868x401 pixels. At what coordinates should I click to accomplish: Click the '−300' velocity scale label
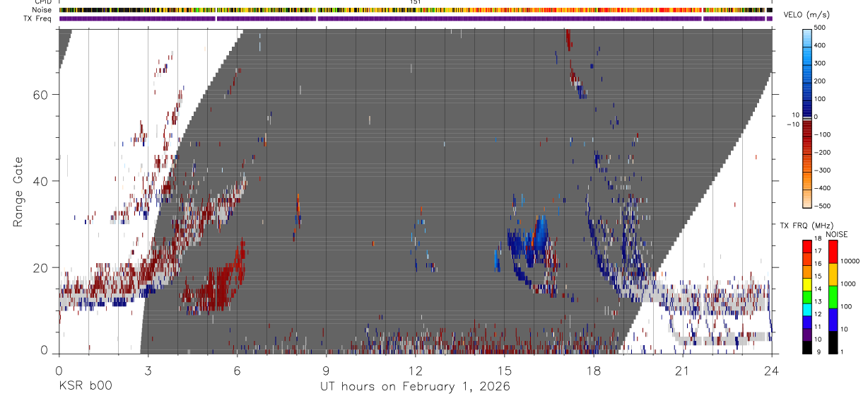(823, 170)
